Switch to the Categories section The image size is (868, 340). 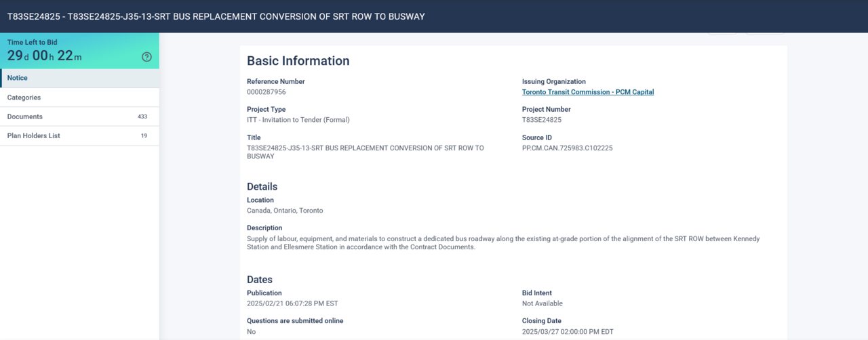[24, 98]
